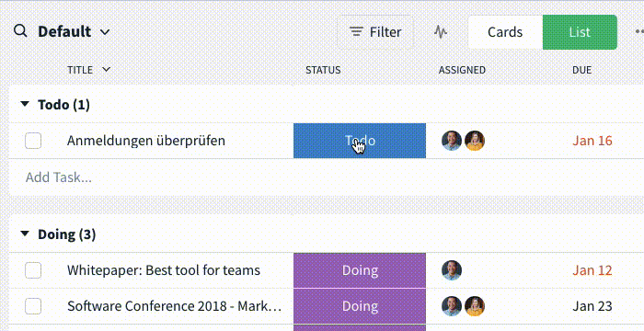644x331 pixels.
Task: Check the Whitepaper task checkbox
Action: [33, 270]
